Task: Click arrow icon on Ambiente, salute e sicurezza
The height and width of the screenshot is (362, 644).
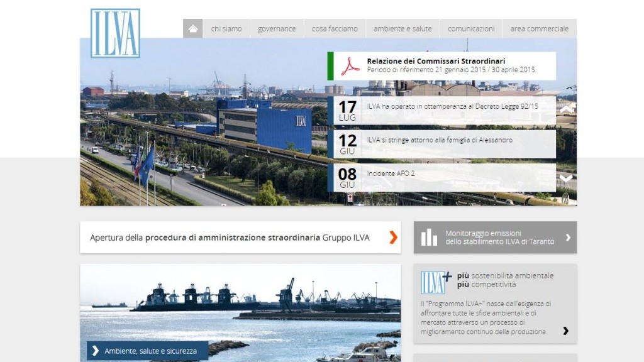Action: click(96, 351)
